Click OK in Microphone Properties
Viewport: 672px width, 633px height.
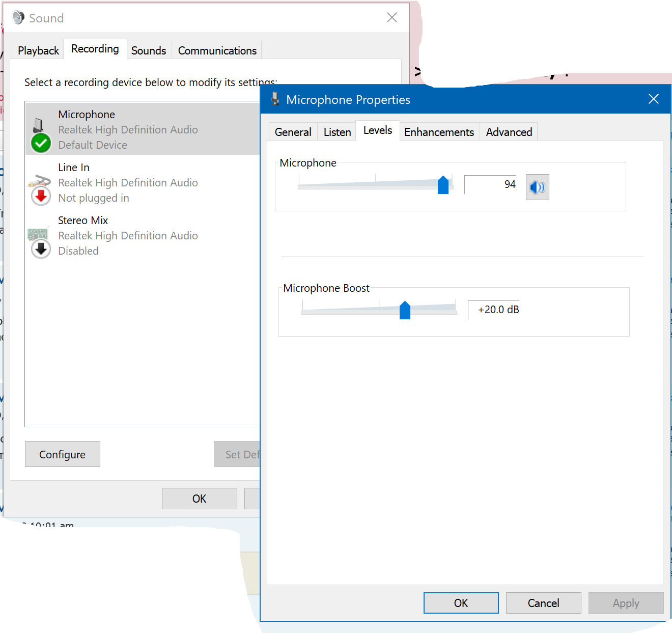coord(461,603)
